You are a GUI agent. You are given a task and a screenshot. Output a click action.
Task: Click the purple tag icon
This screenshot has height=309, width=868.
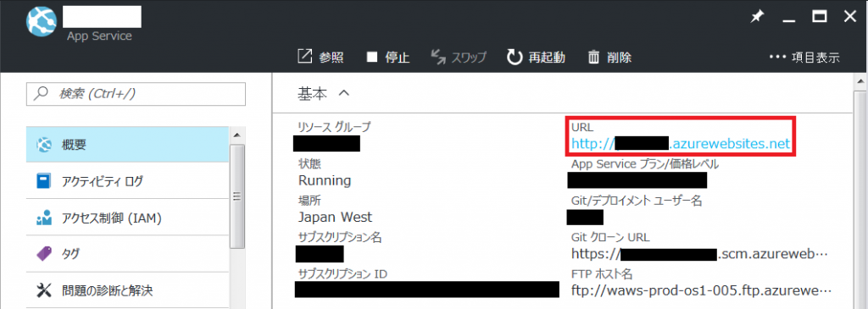pos(43,254)
